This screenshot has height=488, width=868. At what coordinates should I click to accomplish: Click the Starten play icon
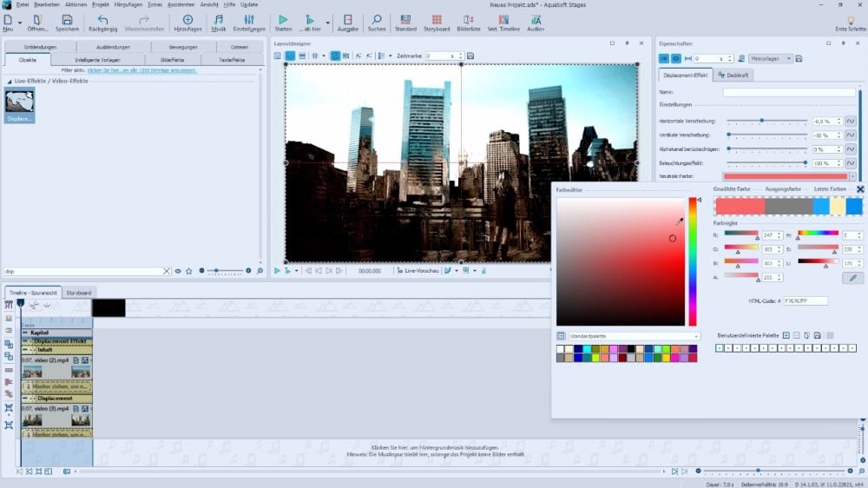(x=283, y=20)
